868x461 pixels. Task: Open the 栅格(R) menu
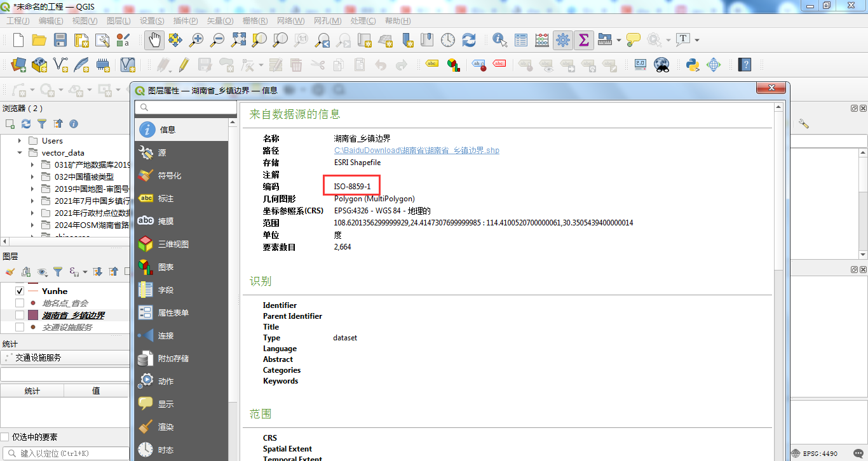pyautogui.click(x=255, y=20)
